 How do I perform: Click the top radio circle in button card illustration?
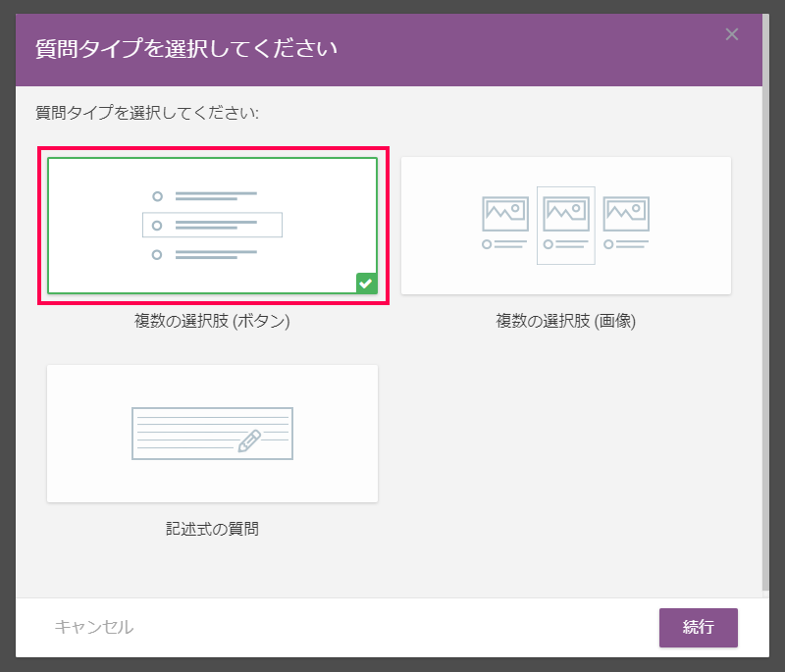point(157,196)
